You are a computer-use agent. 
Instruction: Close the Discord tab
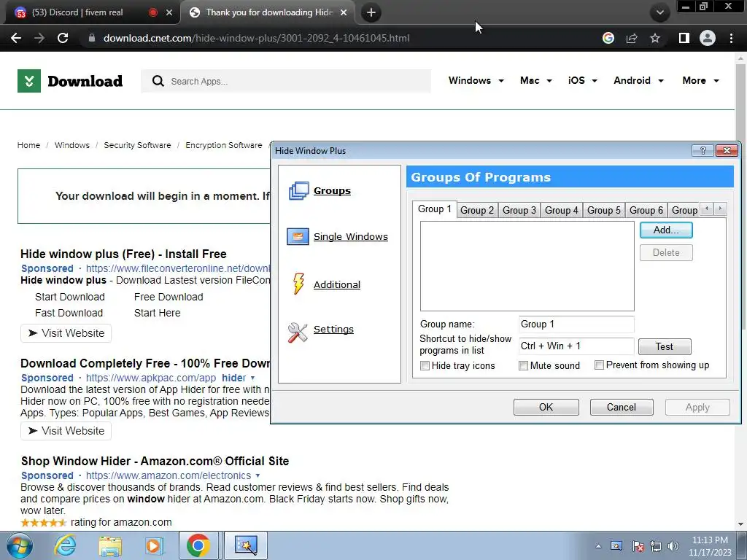click(169, 12)
